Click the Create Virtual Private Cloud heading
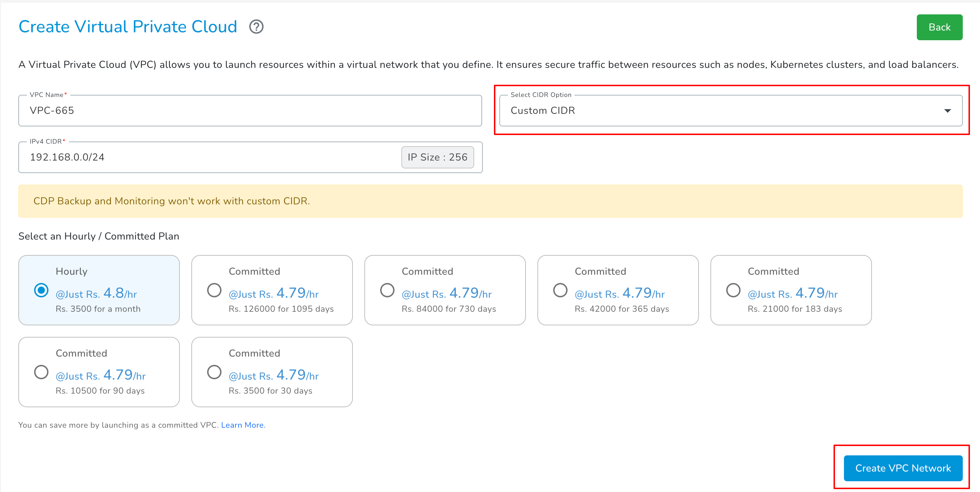The width and height of the screenshot is (980, 492). [x=128, y=26]
